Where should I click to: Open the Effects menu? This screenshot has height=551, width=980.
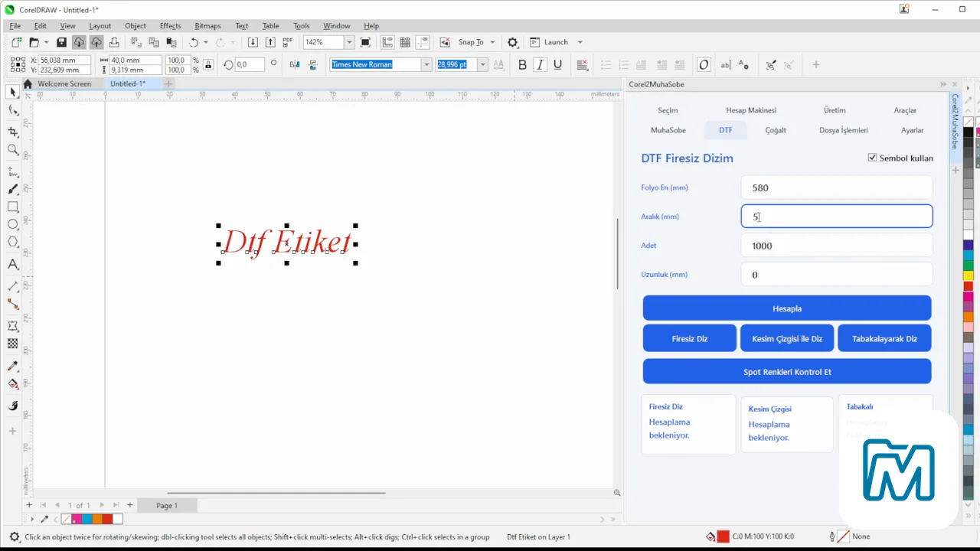[170, 25]
